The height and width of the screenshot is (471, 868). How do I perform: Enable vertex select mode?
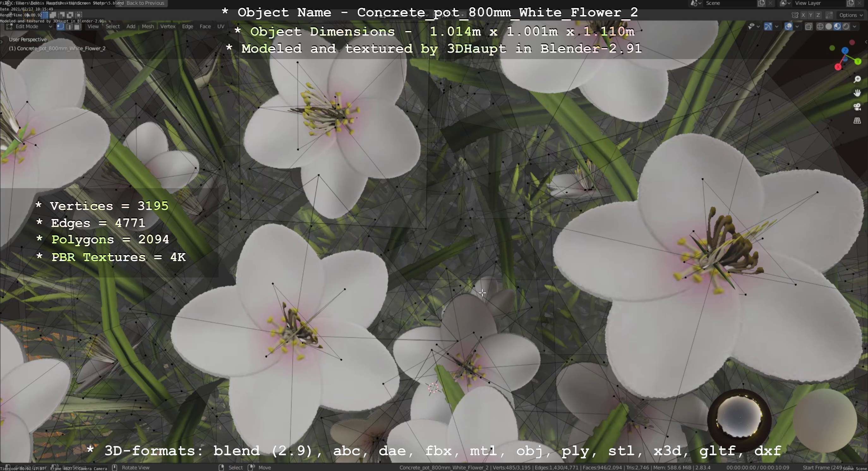pyautogui.click(x=61, y=27)
